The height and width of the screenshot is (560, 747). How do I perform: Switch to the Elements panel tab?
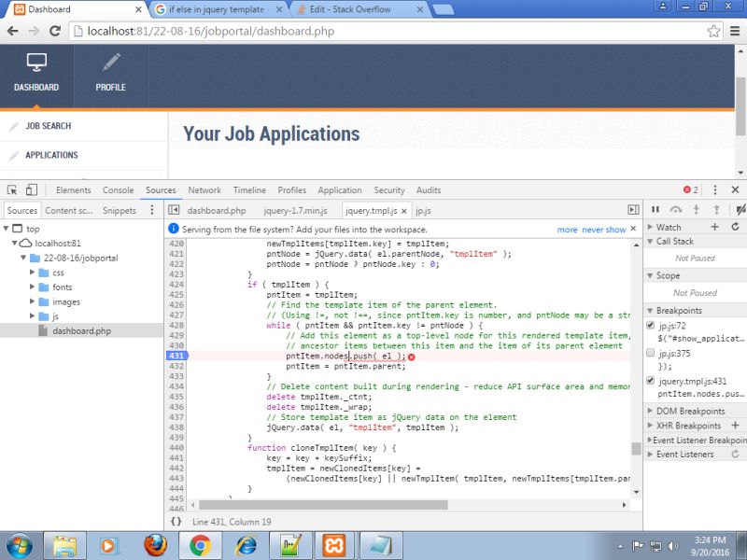tap(74, 190)
